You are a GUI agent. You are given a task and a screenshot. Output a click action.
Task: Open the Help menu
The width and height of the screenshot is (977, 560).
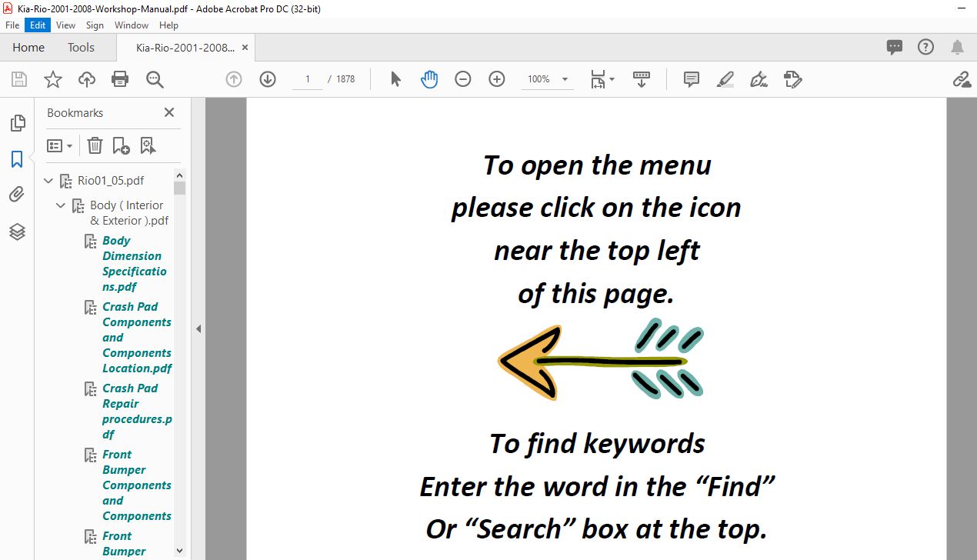click(168, 25)
